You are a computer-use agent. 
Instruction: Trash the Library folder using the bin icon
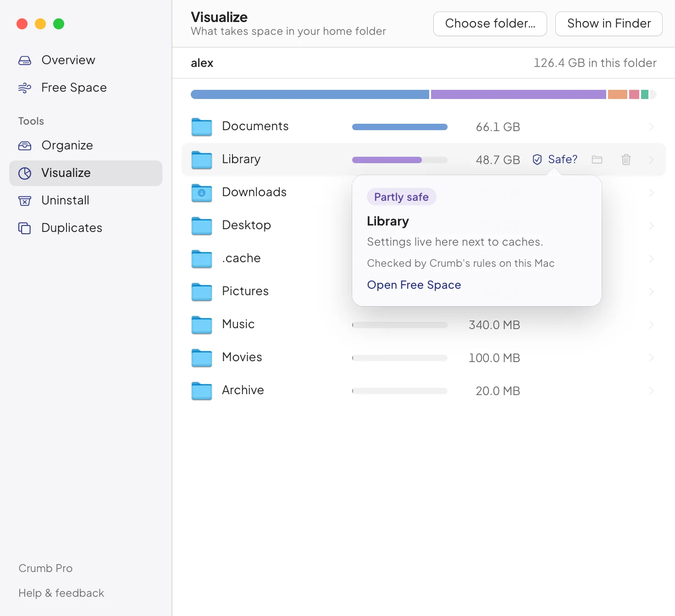pyautogui.click(x=626, y=159)
